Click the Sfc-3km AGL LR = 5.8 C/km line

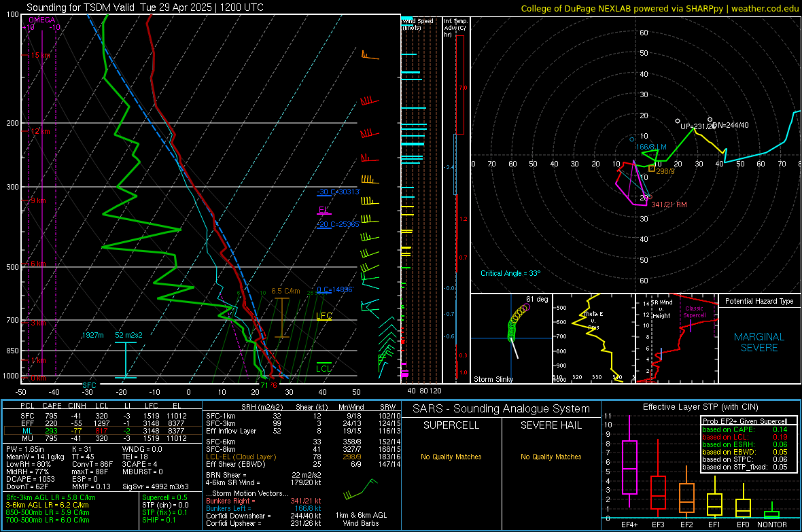pos(51,497)
